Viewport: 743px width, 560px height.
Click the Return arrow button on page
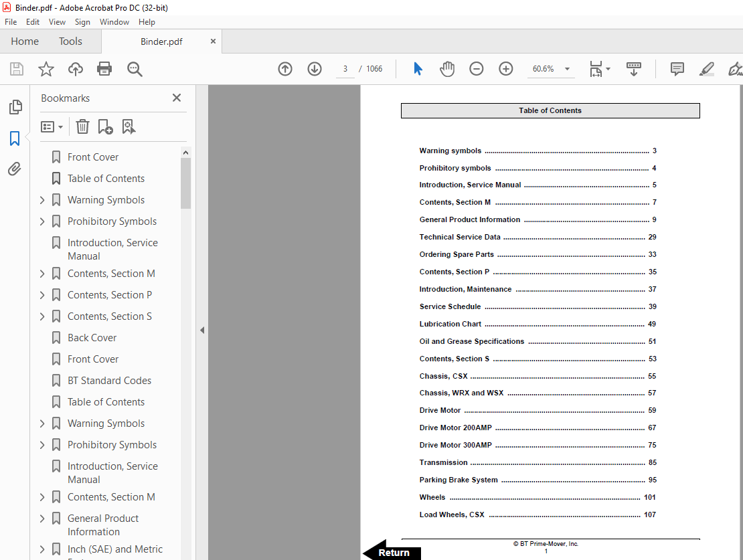coord(392,552)
